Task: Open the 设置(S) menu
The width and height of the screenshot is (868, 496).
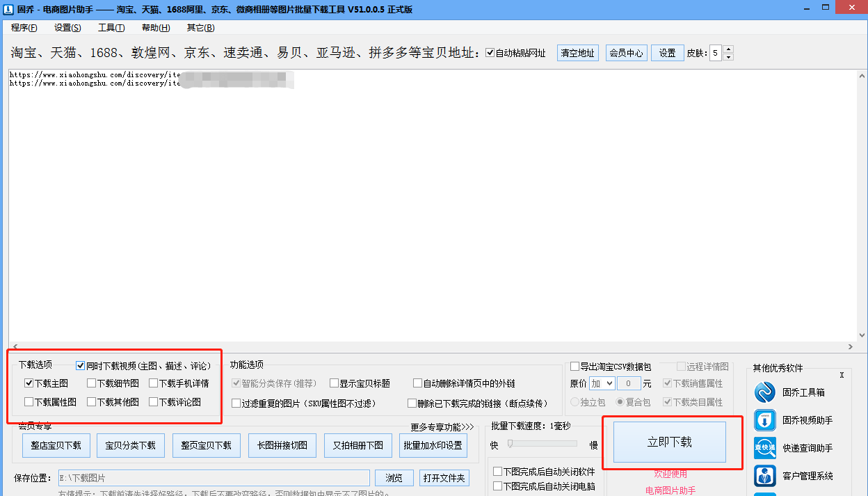Action: click(x=67, y=28)
